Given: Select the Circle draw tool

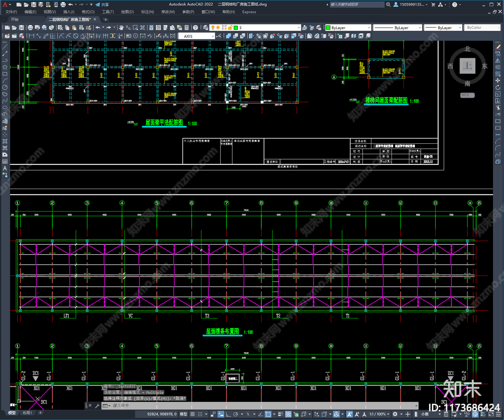Looking at the screenshot, I should point(5,87).
